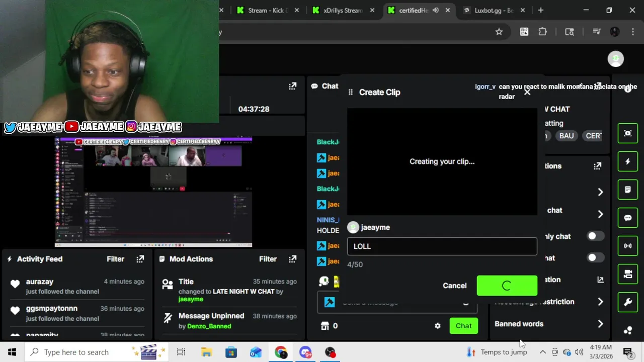This screenshot has width=644, height=362.
Task: Open File Explorer from taskbar
Action: 206,352
